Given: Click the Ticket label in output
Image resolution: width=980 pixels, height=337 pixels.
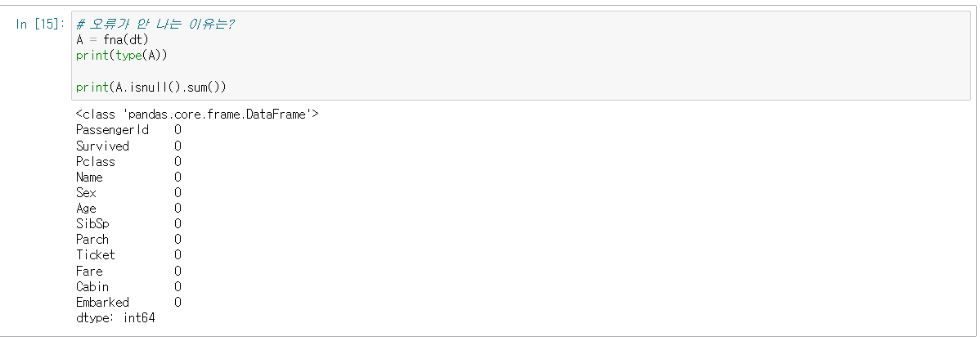Looking at the screenshot, I should 96,254.
